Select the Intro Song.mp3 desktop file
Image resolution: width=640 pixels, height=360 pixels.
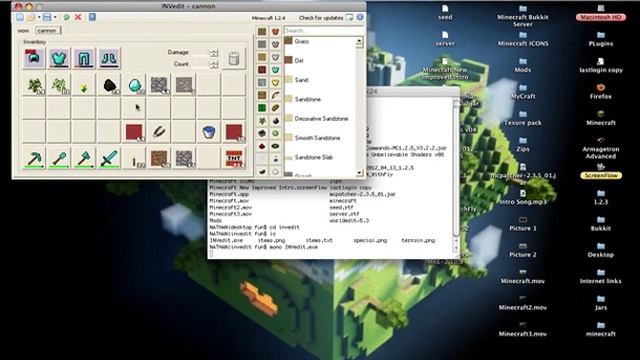coord(523,198)
